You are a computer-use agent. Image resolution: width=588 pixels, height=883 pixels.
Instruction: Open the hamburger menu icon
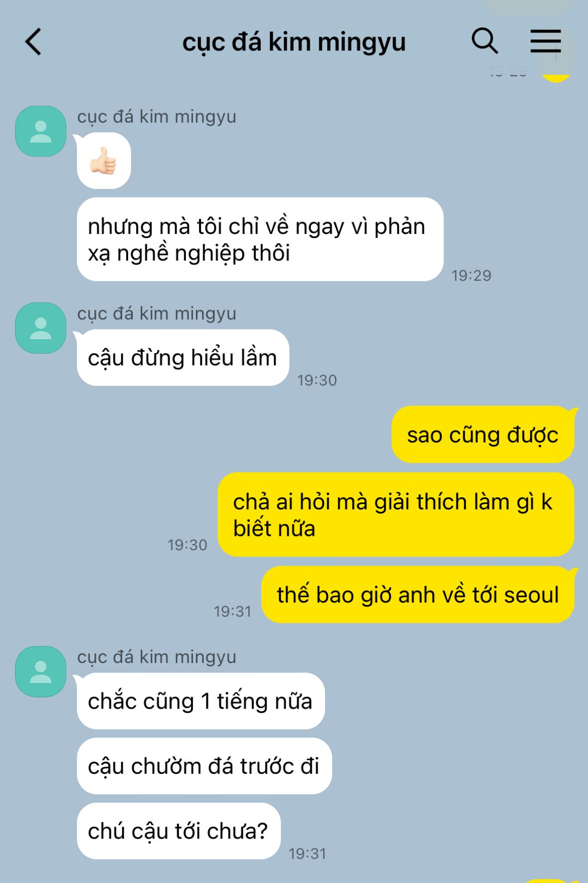546,41
